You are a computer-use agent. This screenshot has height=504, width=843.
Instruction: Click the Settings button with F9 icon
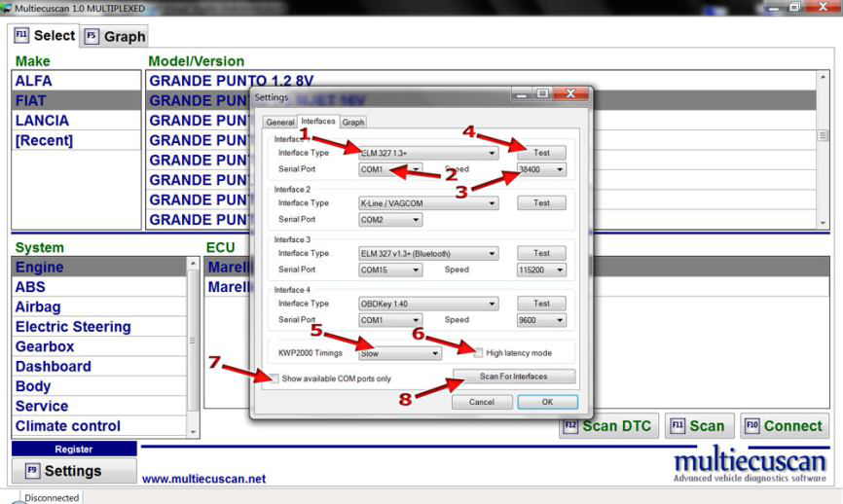[x=72, y=471]
